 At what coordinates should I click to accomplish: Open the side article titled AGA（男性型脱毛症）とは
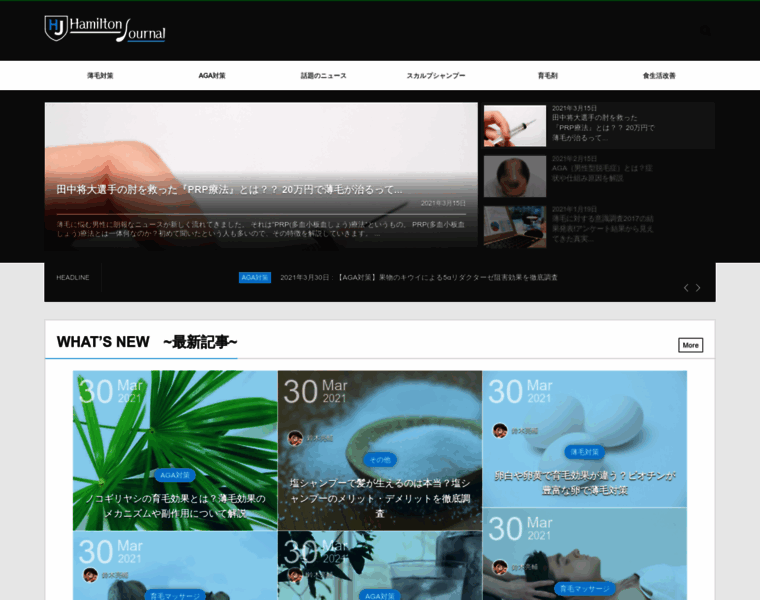(x=602, y=174)
